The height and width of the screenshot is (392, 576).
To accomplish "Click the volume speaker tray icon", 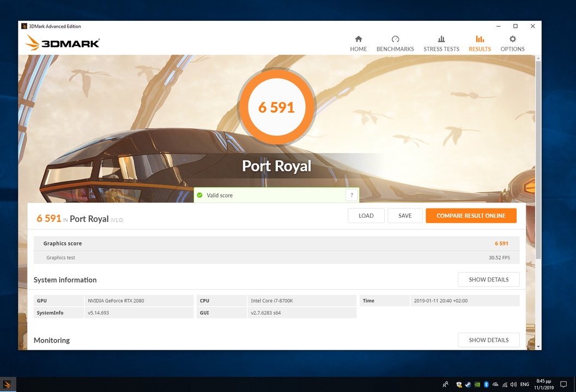I will (513, 384).
